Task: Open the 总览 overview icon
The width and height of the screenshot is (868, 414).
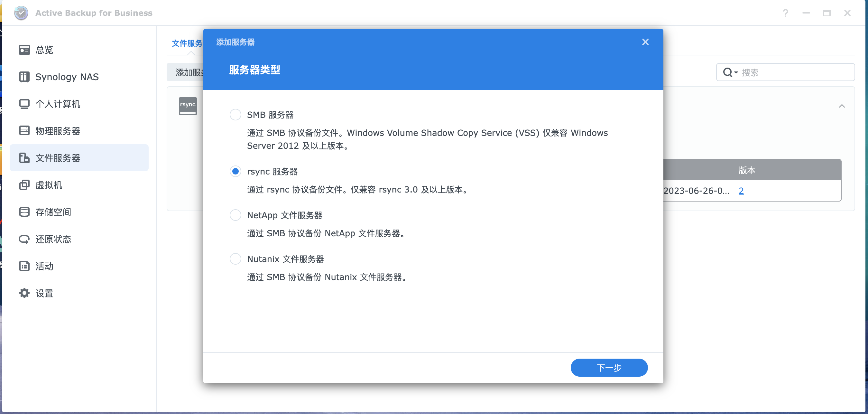Action: click(x=24, y=50)
